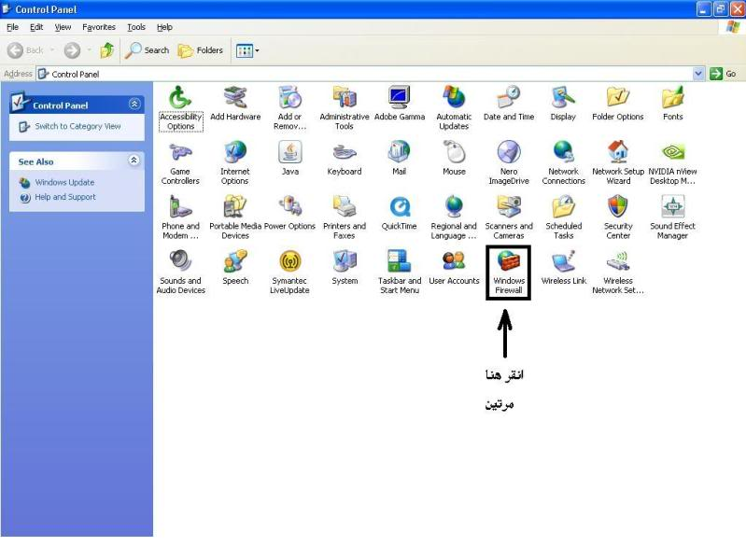Open the Tools menu

pos(136,27)
